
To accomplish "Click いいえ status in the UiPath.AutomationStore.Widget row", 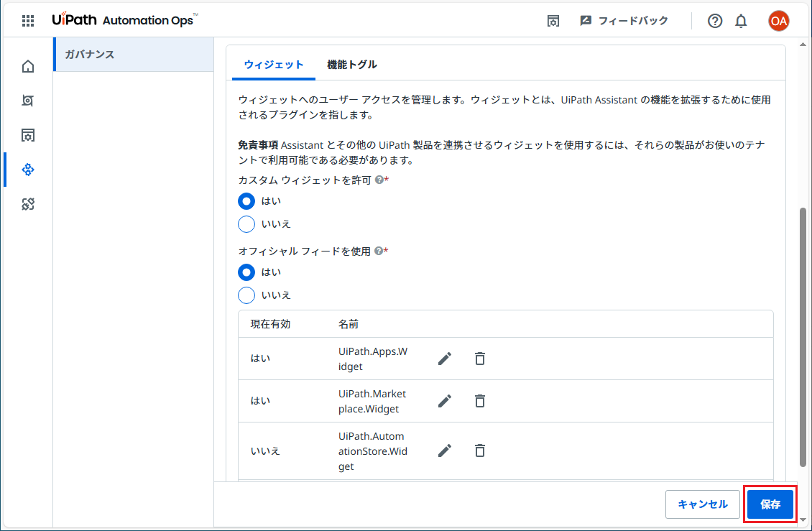I will point(265,451).
